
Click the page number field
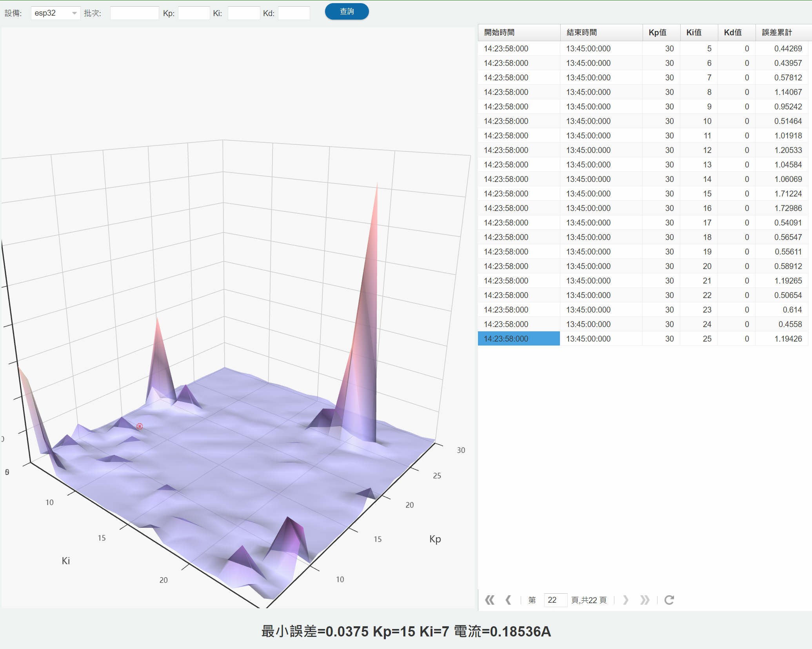tap(555, 600)
